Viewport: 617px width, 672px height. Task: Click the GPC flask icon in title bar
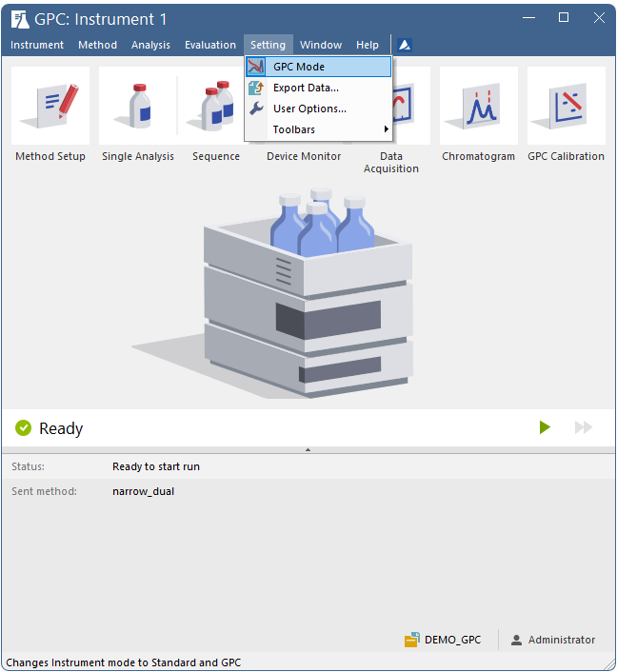click(20, 19)
